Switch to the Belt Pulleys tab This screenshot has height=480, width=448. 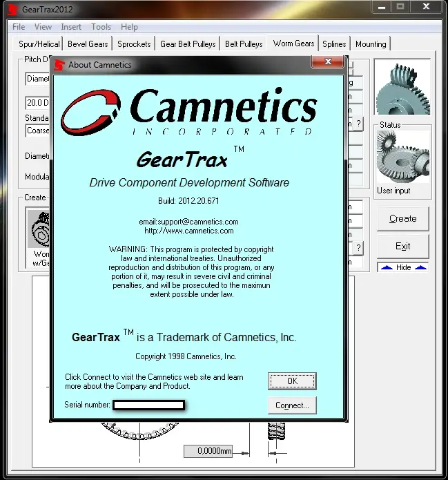click(x=244, y=44)
